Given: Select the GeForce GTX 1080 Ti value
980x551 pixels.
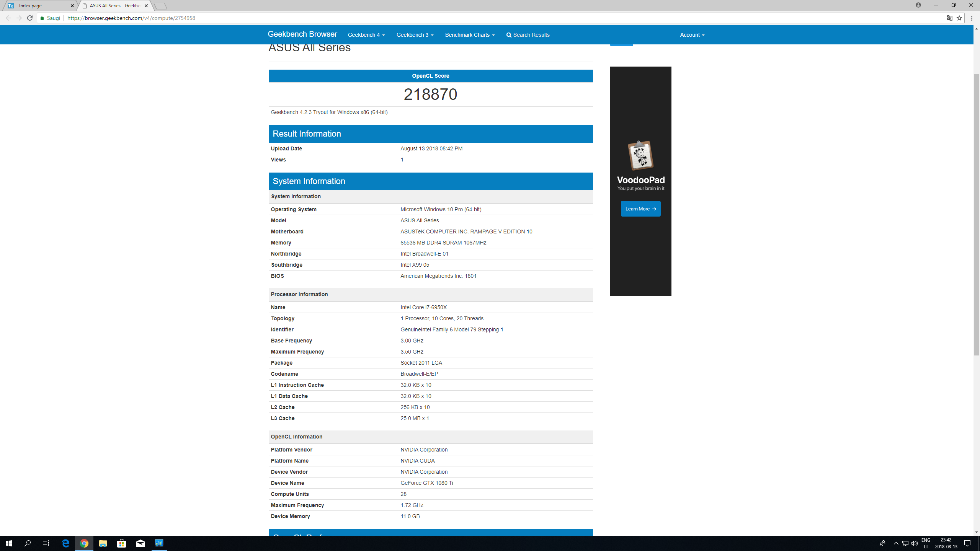Looking at the screenshot, I should tap(426, 483).
